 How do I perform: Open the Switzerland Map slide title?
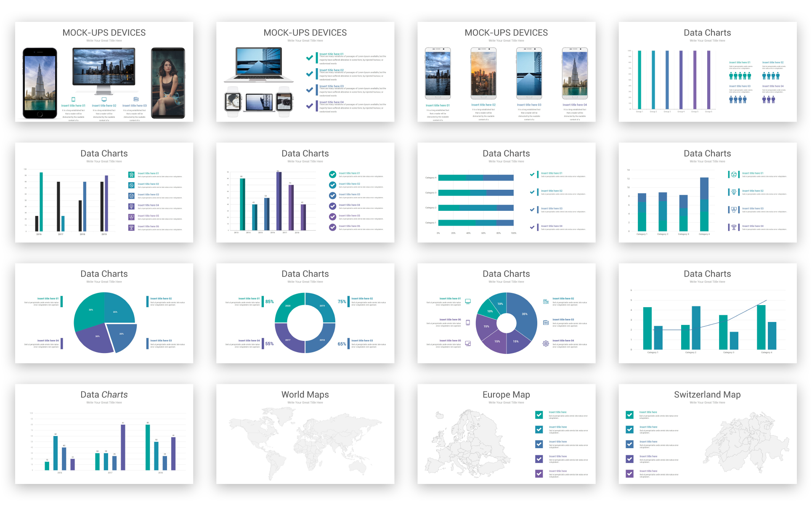(707, 394)
